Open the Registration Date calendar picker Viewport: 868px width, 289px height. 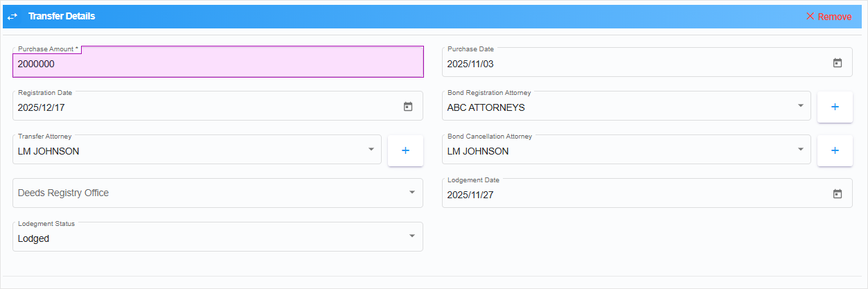point(408,107)
